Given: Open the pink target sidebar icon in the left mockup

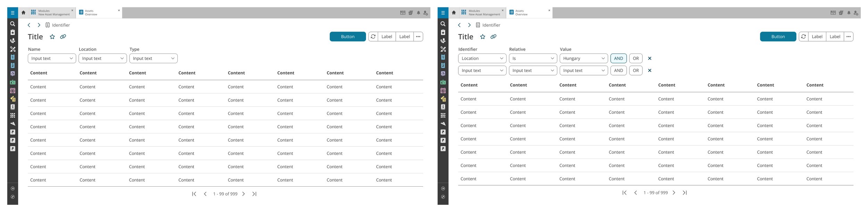Looking at the screenshot, I should click(12, 91).
